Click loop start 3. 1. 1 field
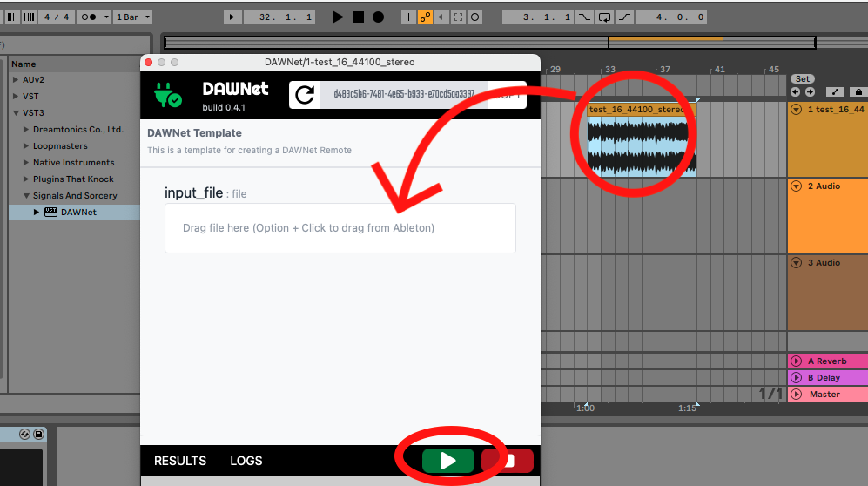This screenshot has width=868, height=486. click(538, 17)
